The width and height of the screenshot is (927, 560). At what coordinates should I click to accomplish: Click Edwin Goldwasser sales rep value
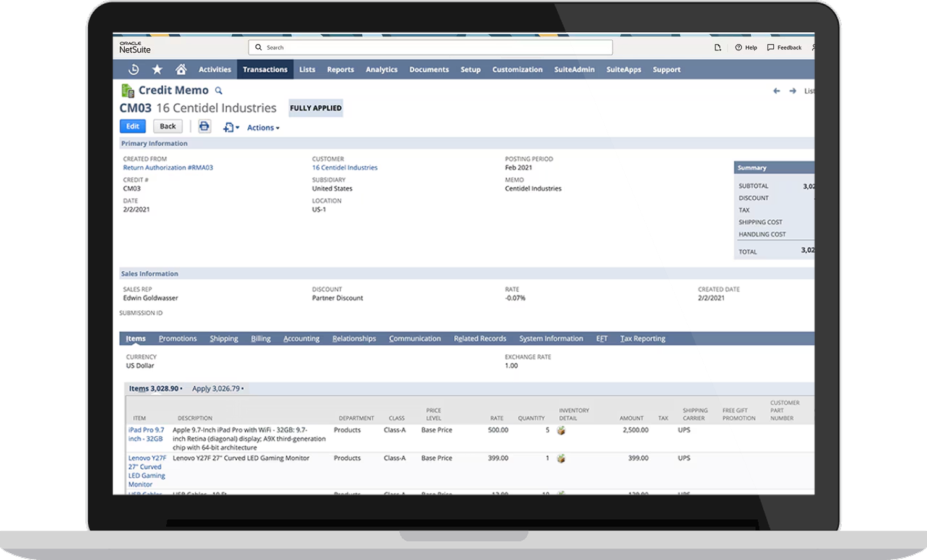click(x=150, y=298)
